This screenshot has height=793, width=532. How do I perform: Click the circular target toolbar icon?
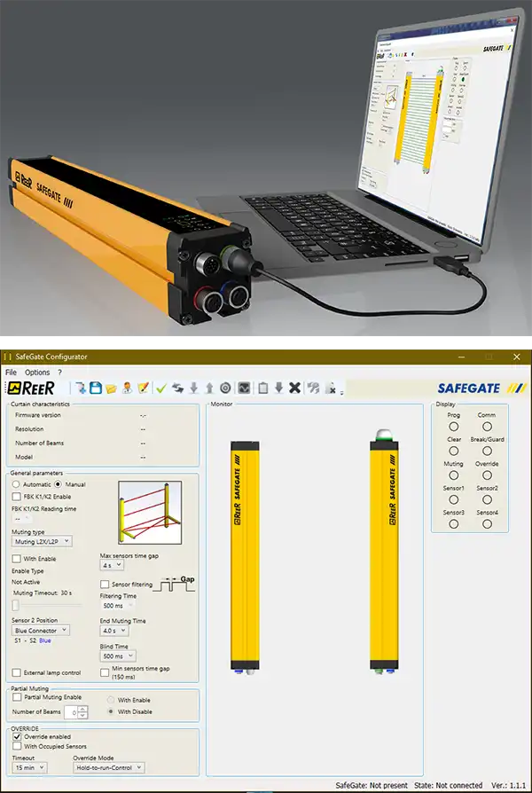225,388
